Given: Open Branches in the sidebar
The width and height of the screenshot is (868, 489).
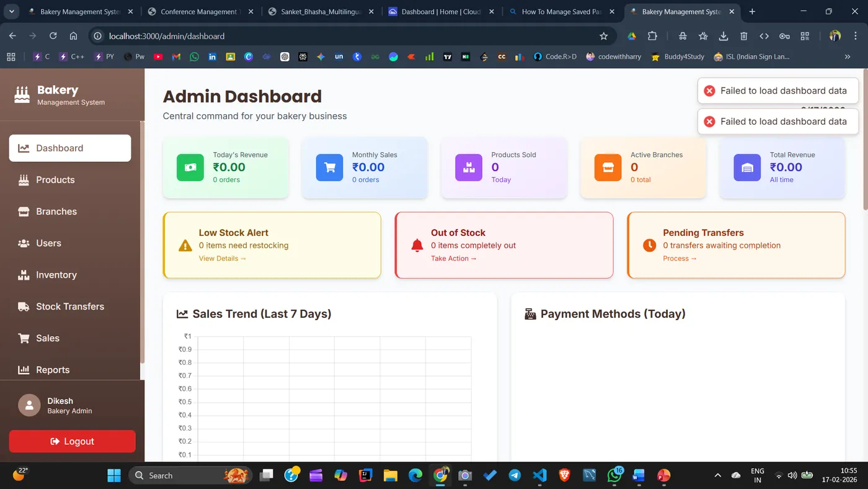Looking at the screenshot, I should 70,212.
